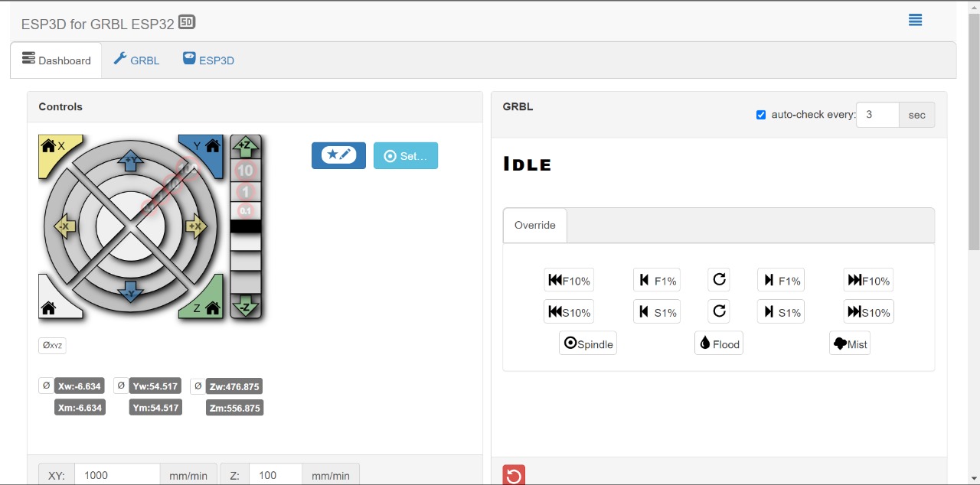
Task: Click the Home Z axis icon
Action: pos(212,308)
